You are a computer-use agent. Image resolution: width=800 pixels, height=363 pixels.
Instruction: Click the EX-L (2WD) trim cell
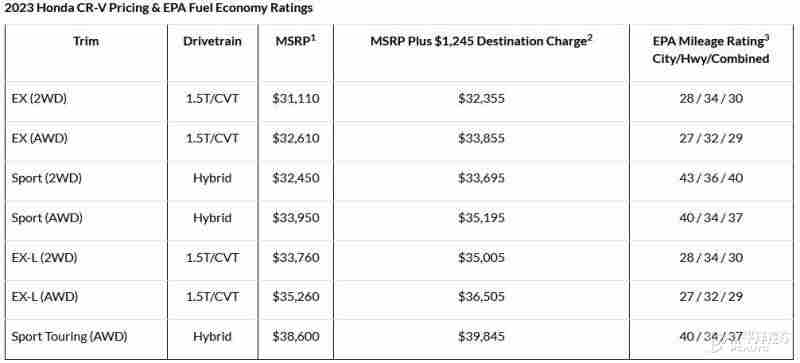44,258
